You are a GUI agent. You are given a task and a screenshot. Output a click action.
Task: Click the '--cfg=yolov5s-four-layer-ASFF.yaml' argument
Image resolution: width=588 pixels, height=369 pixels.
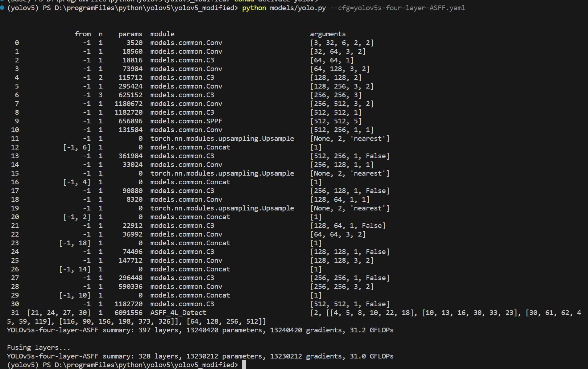[398, 8]
